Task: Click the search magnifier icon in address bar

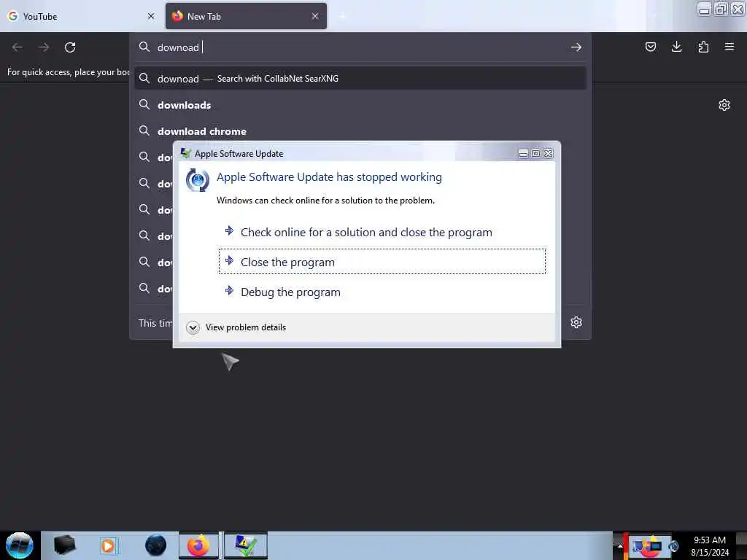Action: pyautogui.click(x=144, y=47)
